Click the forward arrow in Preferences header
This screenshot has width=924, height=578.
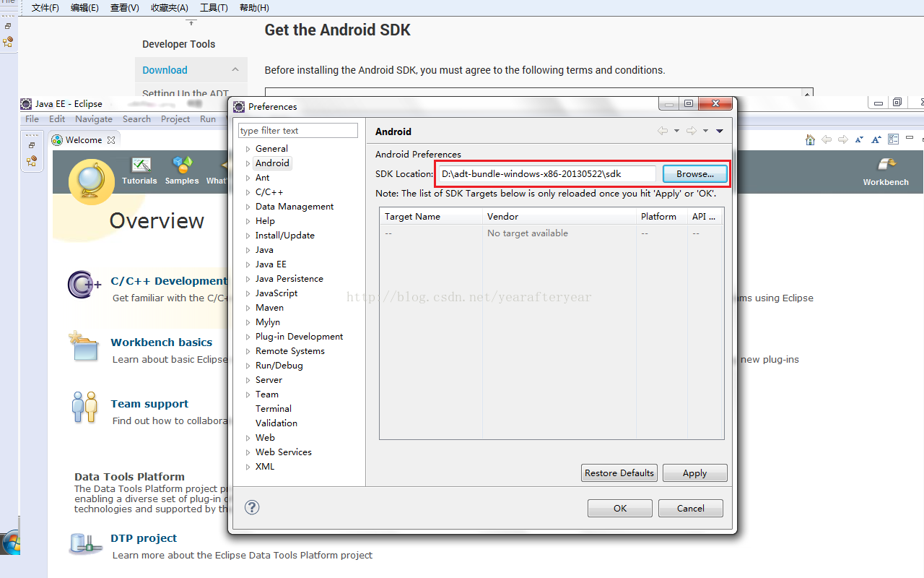click(691, 131)
